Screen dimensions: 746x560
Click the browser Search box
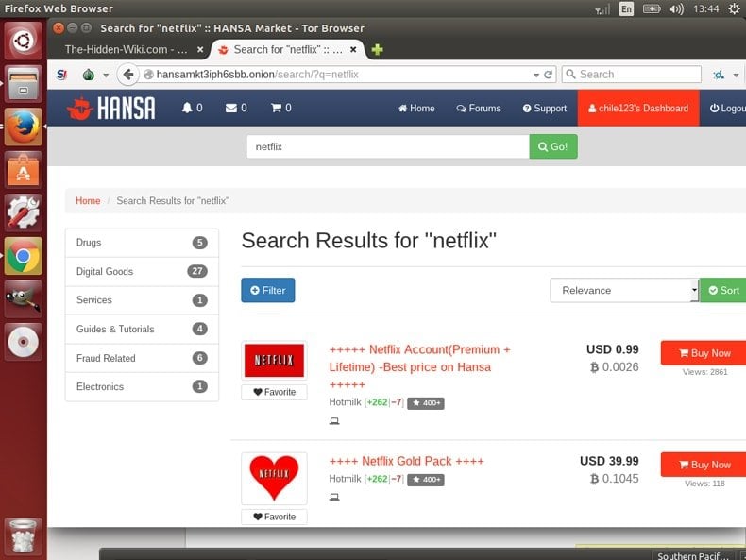point(632,75)
